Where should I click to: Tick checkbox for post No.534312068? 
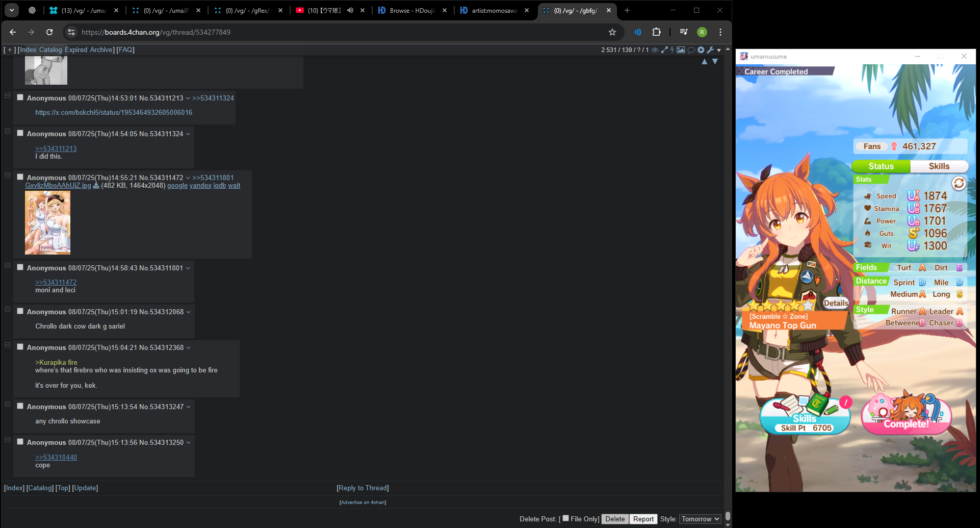(20, 311)
